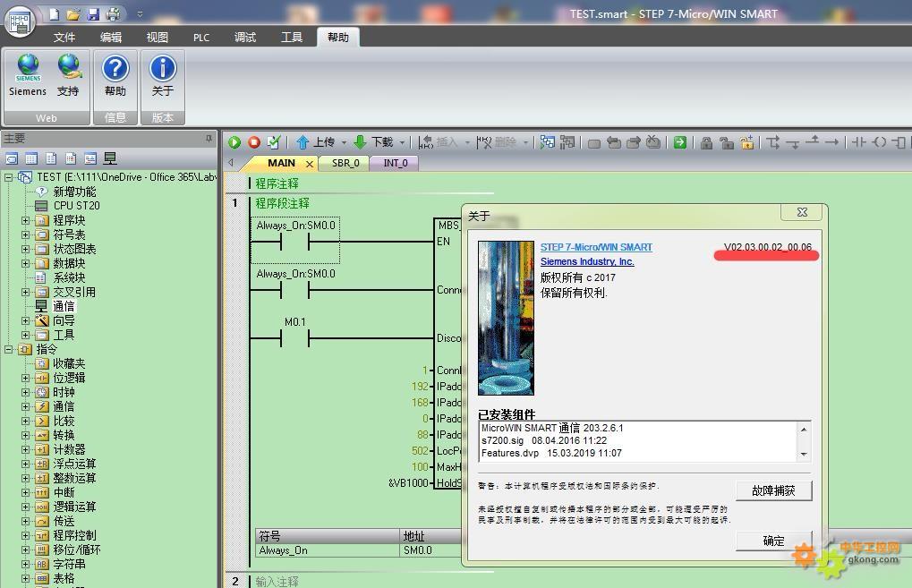This screenshot has height=588, width=912.
Task: Print using the printer icon
Action: 114,14
